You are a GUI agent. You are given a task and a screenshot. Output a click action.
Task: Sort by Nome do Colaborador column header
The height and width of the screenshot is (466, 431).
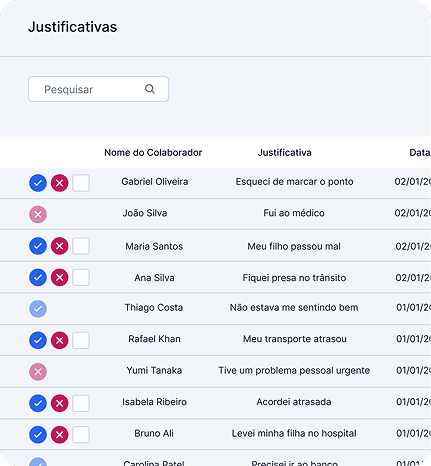click(153, 152)
